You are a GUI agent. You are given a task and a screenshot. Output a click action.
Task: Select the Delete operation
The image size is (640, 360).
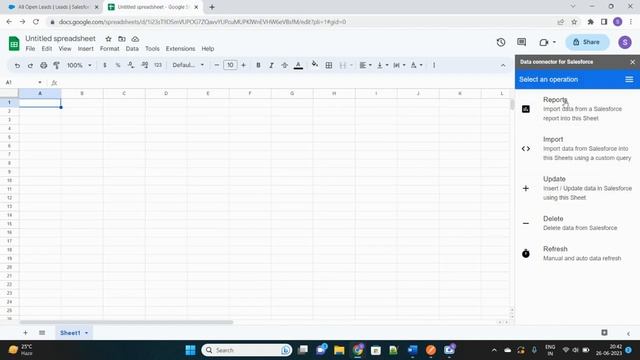[x=577, y=223]
